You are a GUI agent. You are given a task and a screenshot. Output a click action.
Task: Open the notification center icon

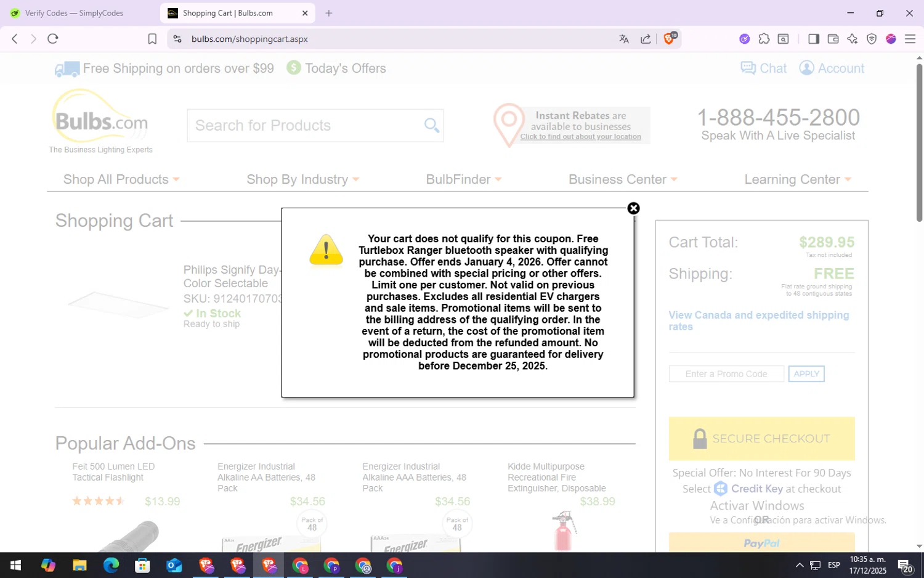point(905,565)
